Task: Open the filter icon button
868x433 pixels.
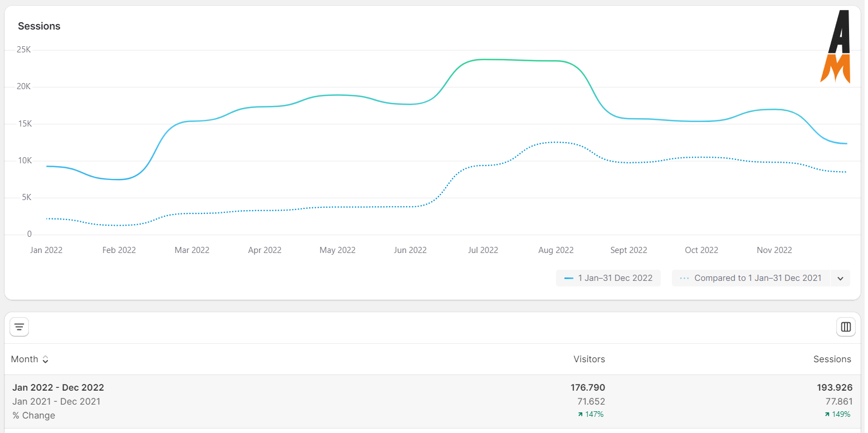Action: click(x=19, y=327)
